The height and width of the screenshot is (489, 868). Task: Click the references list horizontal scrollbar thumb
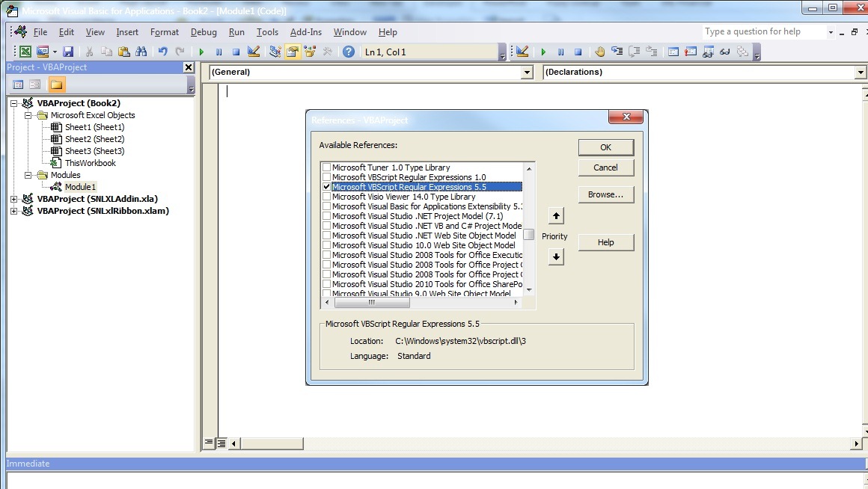pos(372,303)
